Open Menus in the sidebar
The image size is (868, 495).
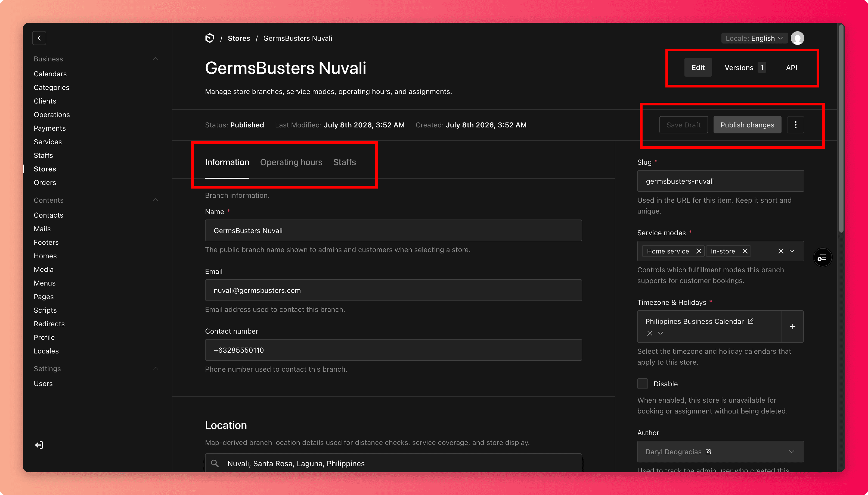[44, 283]
